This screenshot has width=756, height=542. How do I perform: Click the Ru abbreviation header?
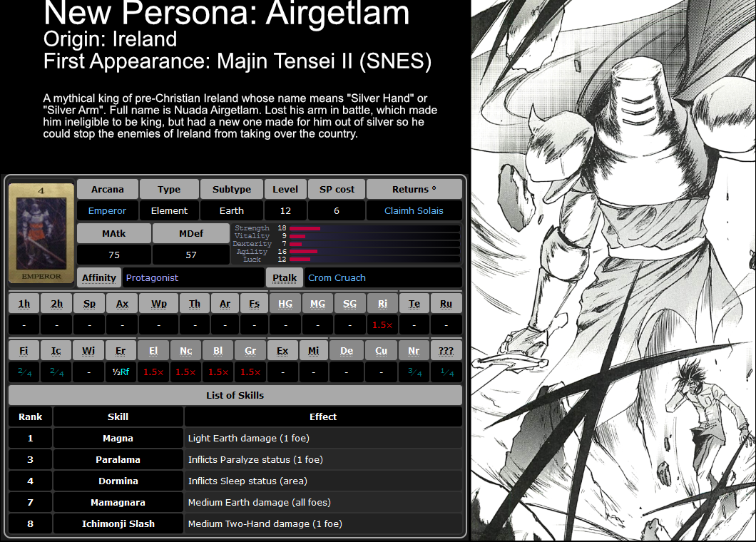pos(446,304)
